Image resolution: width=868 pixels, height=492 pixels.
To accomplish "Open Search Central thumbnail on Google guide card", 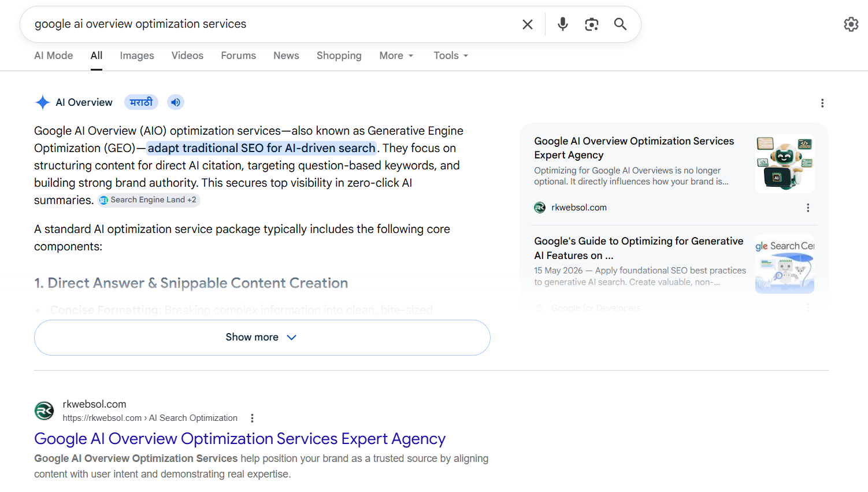I will pos(785,264).
